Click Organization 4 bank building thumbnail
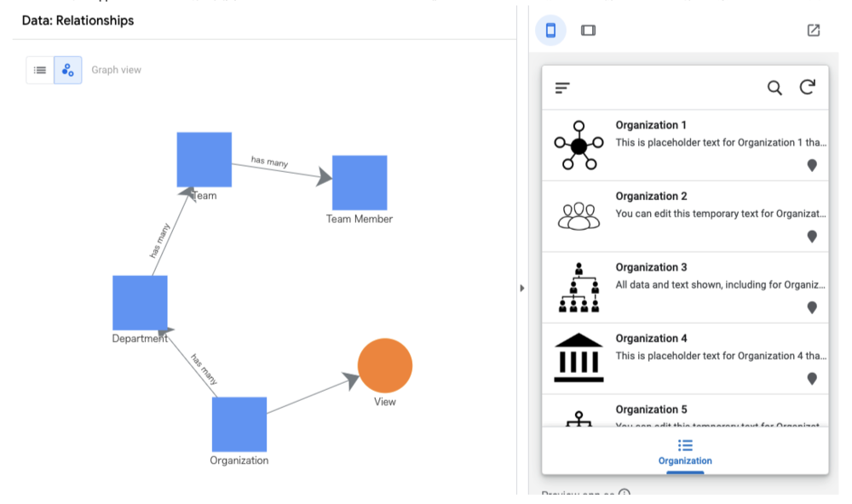 tap(579, 358)
